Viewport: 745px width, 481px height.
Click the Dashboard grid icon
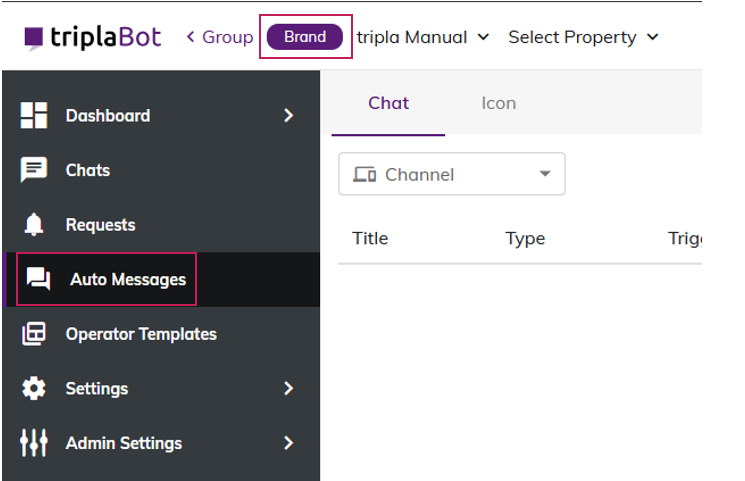[34, 115]
